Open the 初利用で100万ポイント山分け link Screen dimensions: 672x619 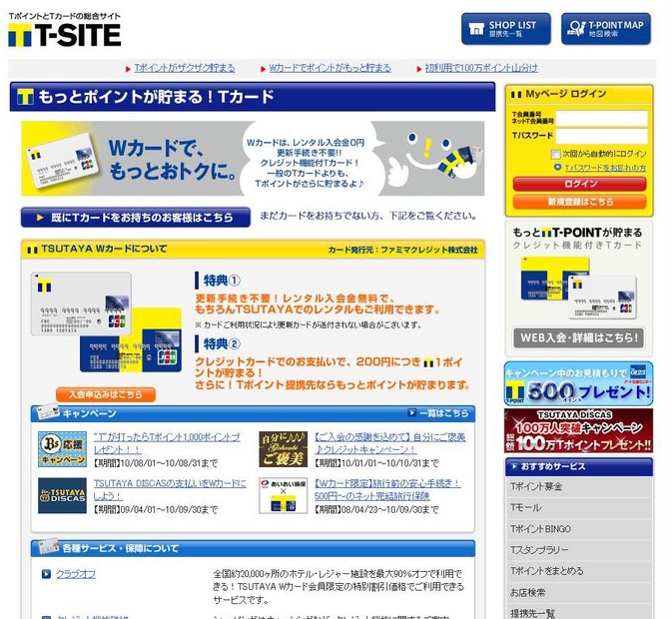point(481,68)
